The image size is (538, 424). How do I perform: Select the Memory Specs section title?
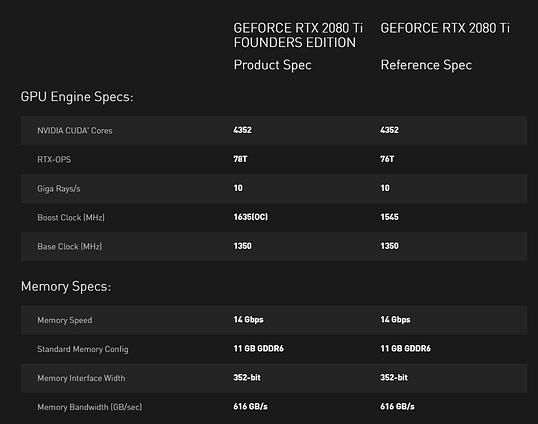[66, 286]
